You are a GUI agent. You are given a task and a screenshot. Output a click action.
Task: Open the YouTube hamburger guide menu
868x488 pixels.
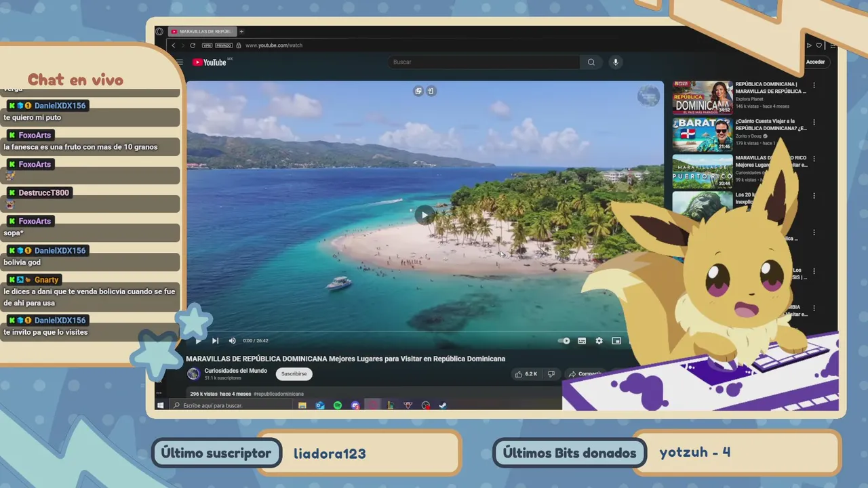point(180,62)
